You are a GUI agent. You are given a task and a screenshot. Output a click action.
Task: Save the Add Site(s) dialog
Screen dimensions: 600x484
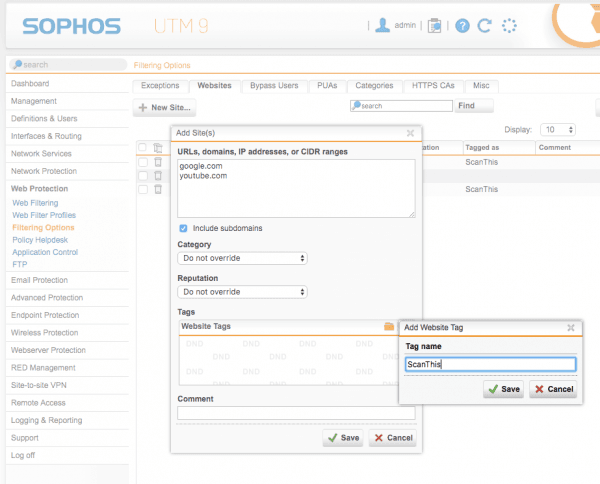(x=343, y=438)
